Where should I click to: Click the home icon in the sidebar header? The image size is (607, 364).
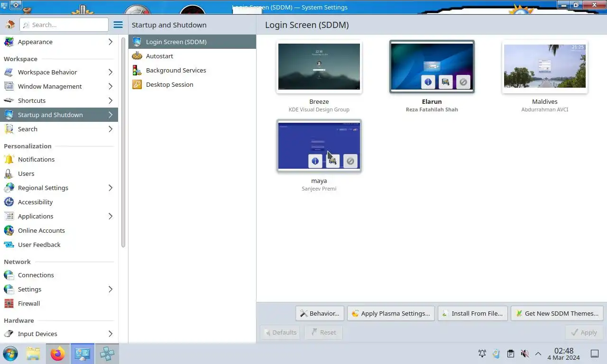pyautogui.click(x=9, y=25)
